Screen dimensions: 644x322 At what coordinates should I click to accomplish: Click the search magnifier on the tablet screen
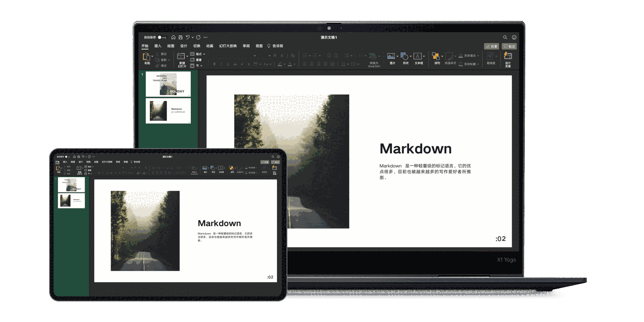(273, 157)
